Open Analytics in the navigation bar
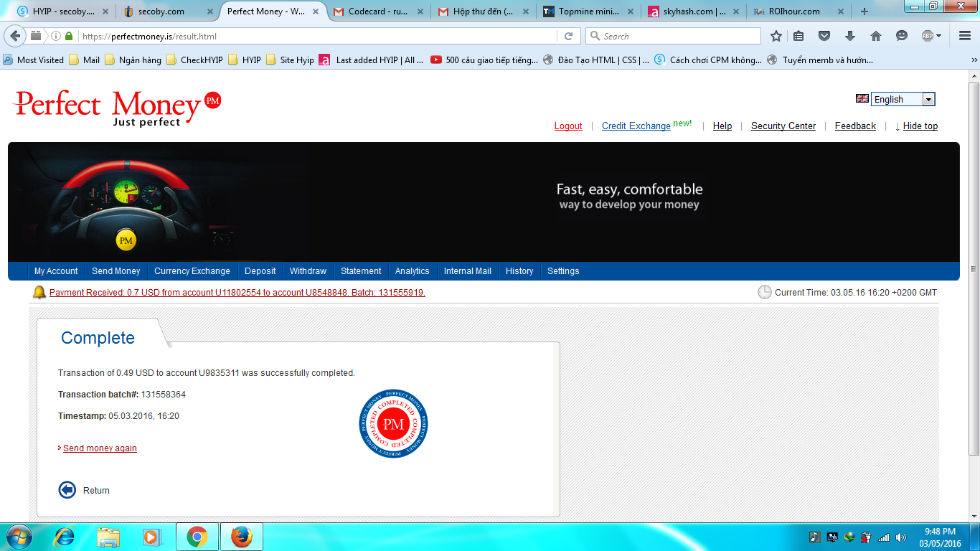 coord(412,271)
